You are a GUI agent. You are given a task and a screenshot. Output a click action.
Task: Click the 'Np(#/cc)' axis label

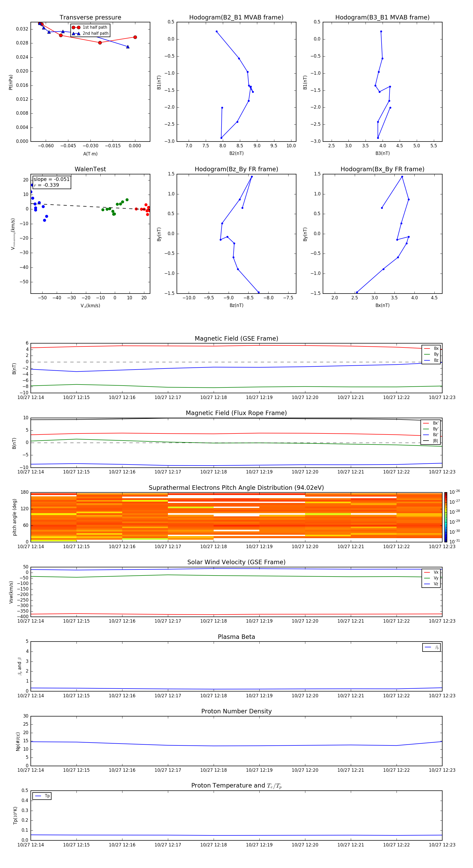click(18, 741)
